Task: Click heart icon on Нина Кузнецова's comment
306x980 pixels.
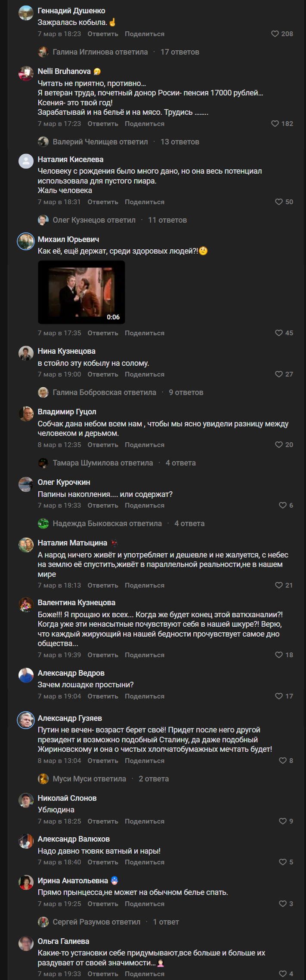Action: click(279, 374)
